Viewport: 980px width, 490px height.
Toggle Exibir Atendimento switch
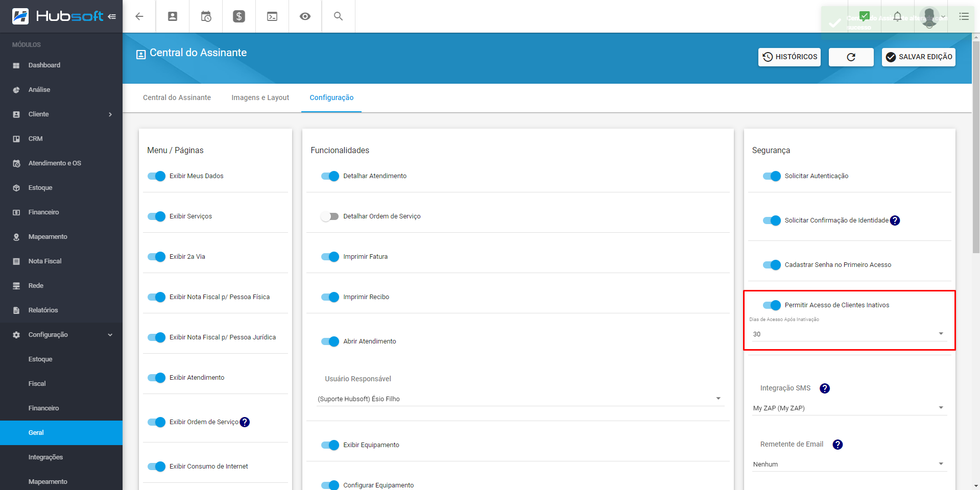[x=157, y=378]
